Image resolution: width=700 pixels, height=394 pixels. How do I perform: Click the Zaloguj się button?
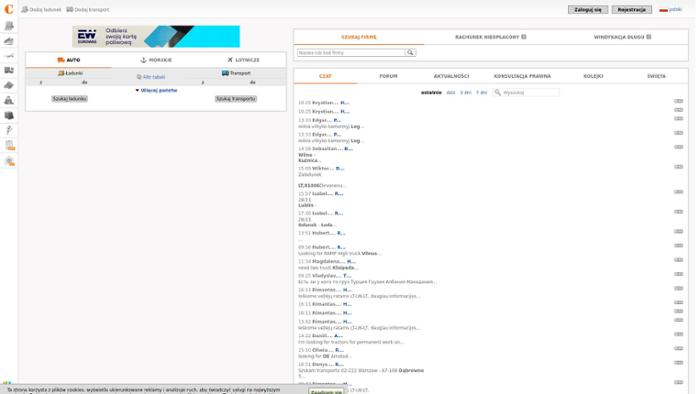[588, 9]
